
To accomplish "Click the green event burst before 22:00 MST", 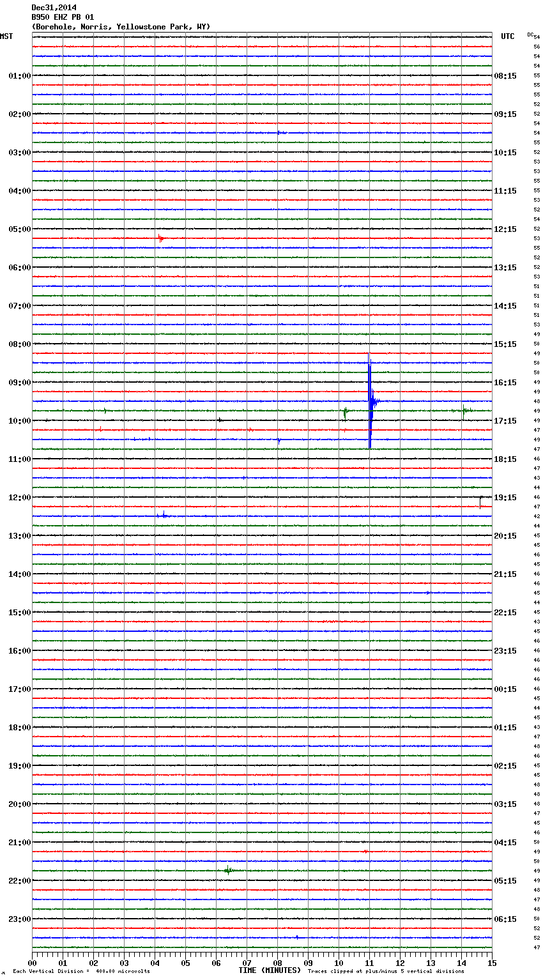I will coord(228,869).
